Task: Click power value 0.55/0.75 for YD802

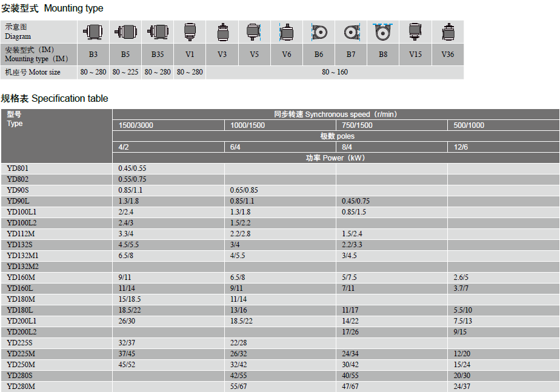Action: pyautogui.click(x=132, y=179)
